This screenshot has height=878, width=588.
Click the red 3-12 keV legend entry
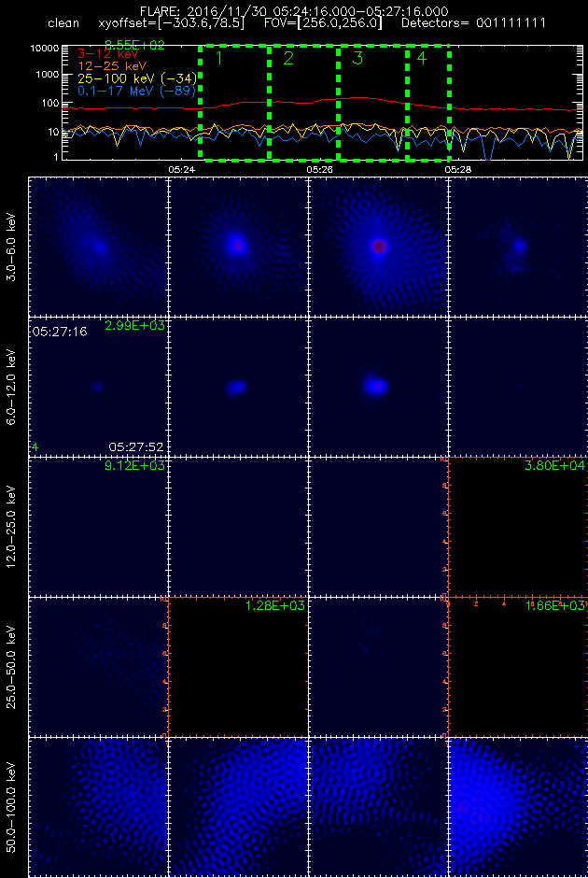[x=106, y=54]
